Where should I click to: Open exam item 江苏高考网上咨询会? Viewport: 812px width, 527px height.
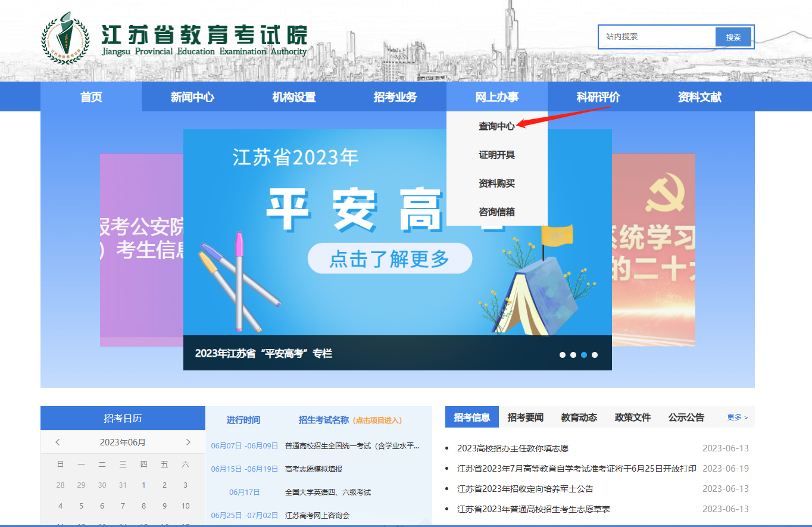[317, 515]
